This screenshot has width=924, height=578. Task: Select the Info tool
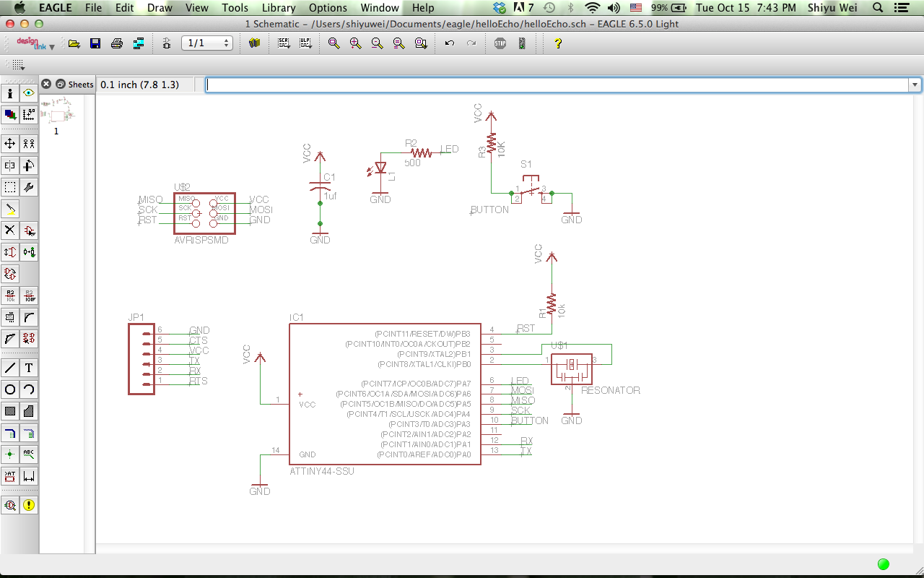(10, 93)
